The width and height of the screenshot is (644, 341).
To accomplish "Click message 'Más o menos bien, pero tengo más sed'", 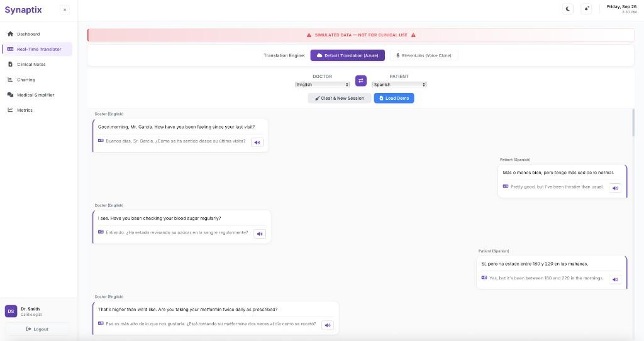I will click(x=558, y=173).
